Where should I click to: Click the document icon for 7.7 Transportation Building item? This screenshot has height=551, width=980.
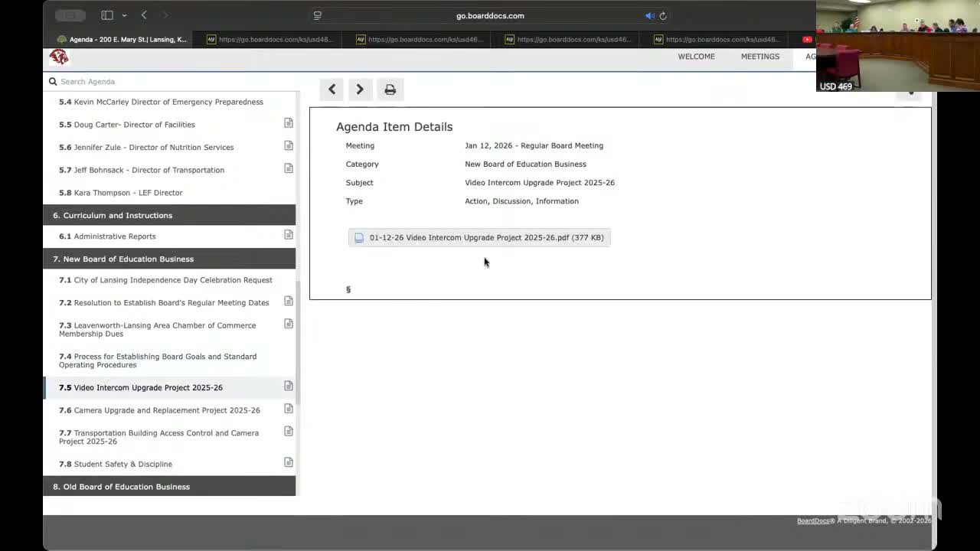click(289, 432)
